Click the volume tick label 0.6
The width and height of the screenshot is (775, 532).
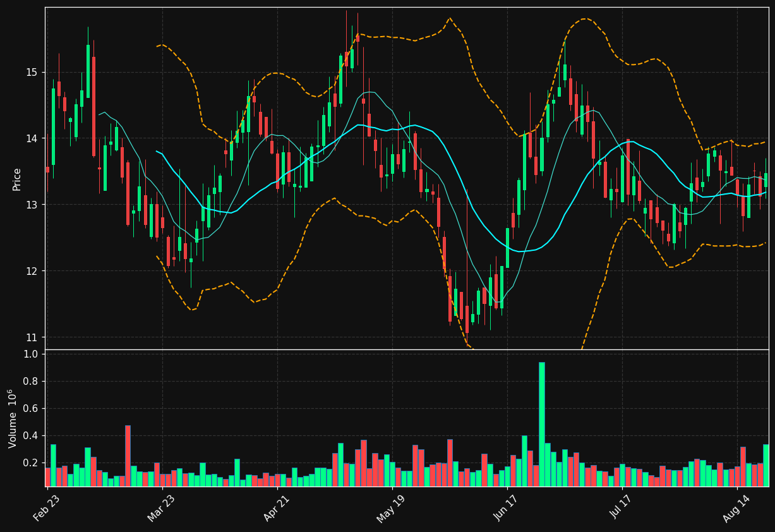30,409
